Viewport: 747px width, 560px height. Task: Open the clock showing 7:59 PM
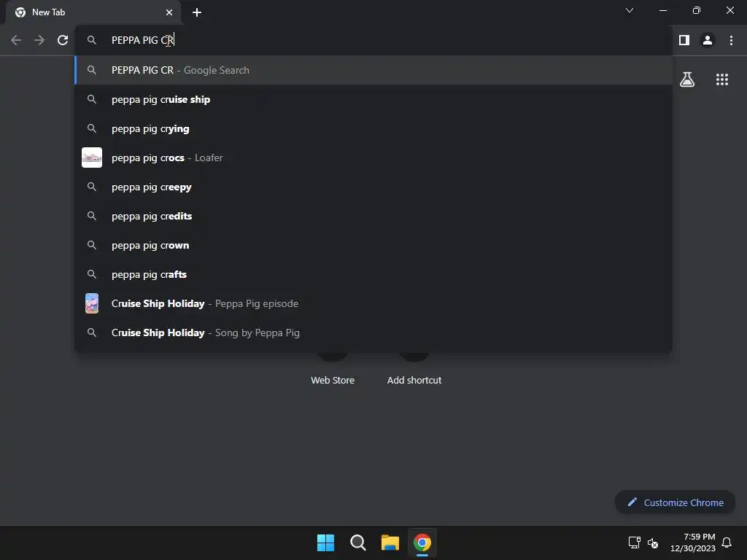[x=693, y=542]
